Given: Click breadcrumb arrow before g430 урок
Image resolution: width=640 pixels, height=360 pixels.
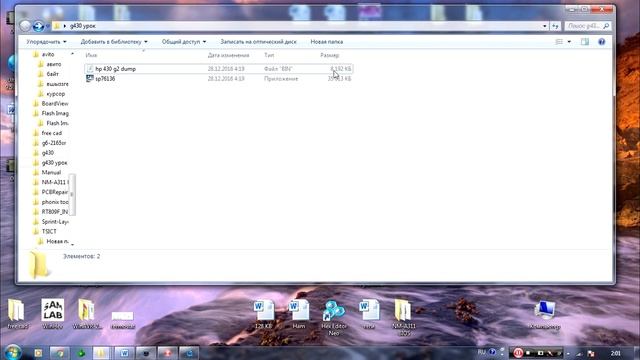Looking at the screenshot, I should [x=64, y=26].
